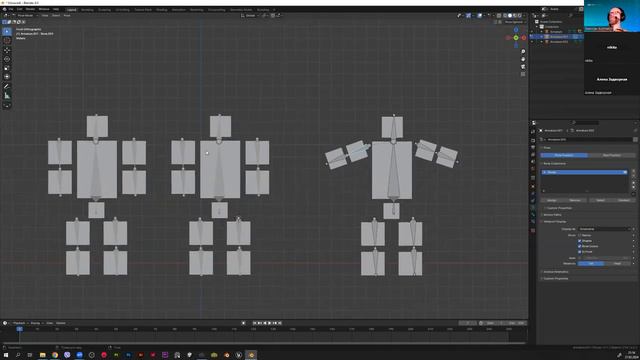Select the Measure tool
640x360 pixels.
(x=7, y=96)
